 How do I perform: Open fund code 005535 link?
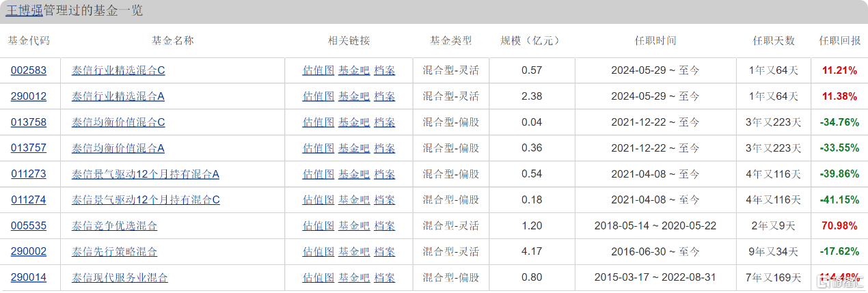pyautogui.click(x=29, y=226)
